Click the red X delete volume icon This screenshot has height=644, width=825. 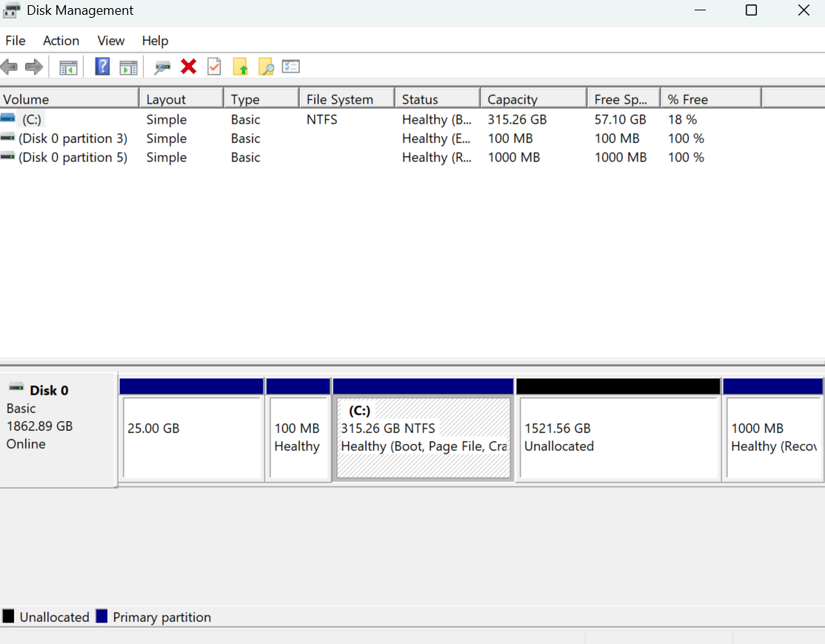tap(188, 67)
